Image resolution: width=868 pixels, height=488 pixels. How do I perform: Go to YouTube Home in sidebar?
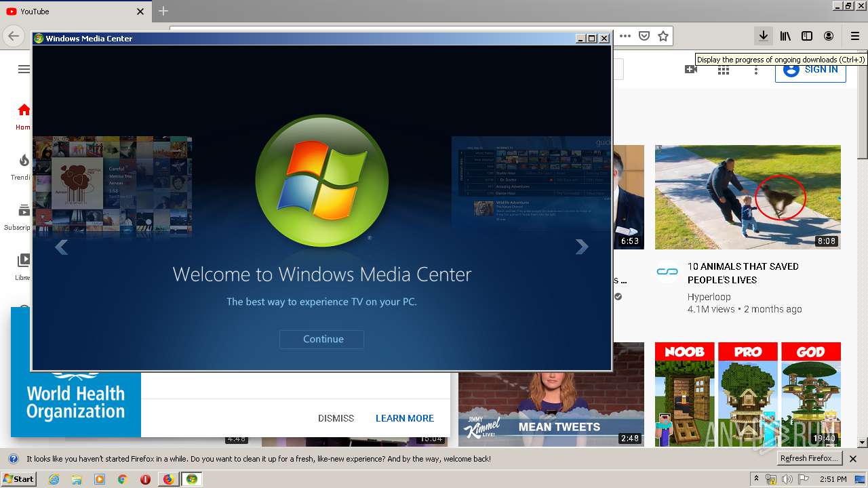24,116
